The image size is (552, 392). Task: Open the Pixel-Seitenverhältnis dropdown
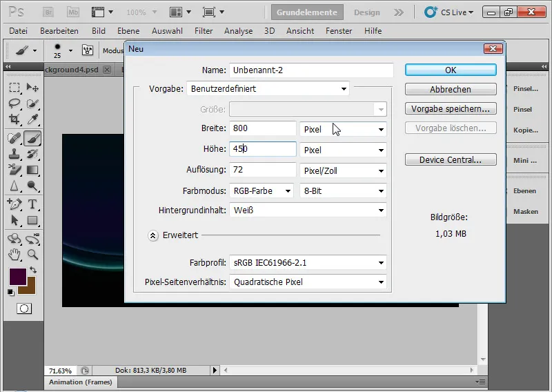point(308,282)
